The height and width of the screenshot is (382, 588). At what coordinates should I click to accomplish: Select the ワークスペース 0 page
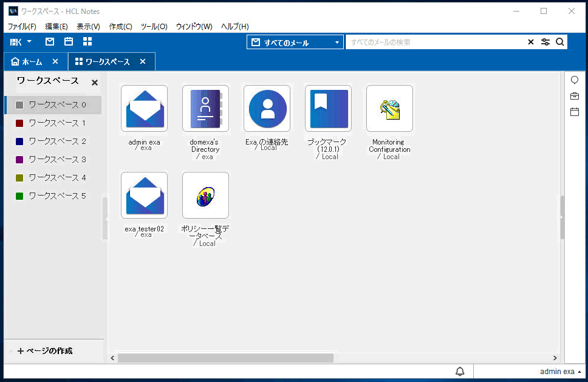(x=53, y=105)
